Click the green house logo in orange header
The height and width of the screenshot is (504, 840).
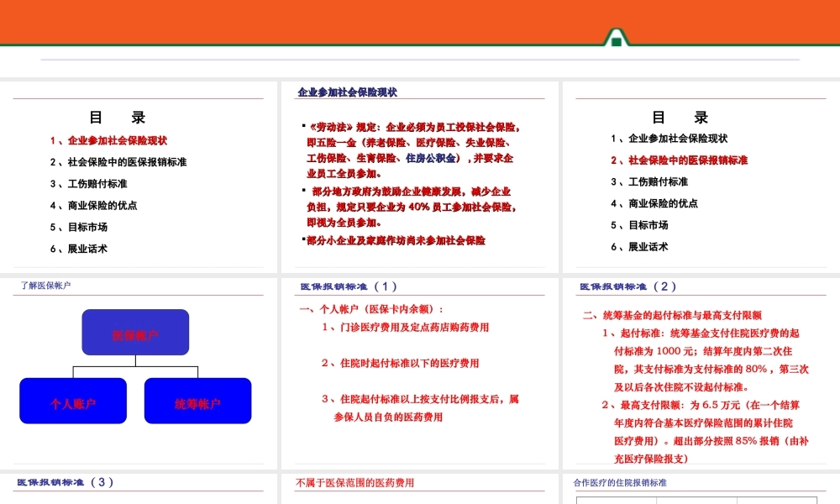[616, 38]
